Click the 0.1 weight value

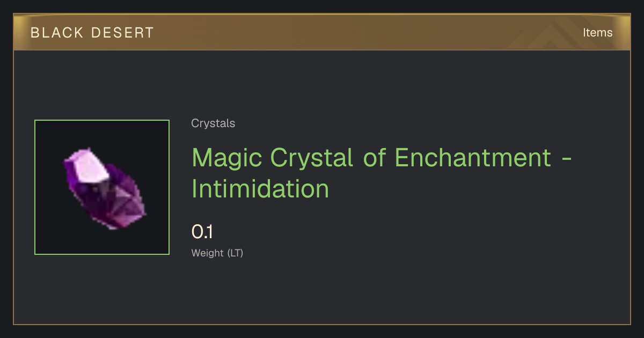click(202, 232)
